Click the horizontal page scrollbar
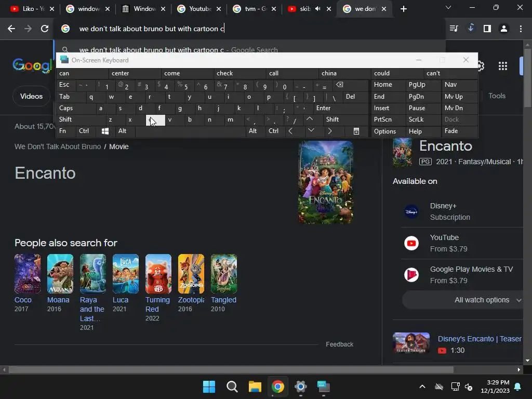 231,370
